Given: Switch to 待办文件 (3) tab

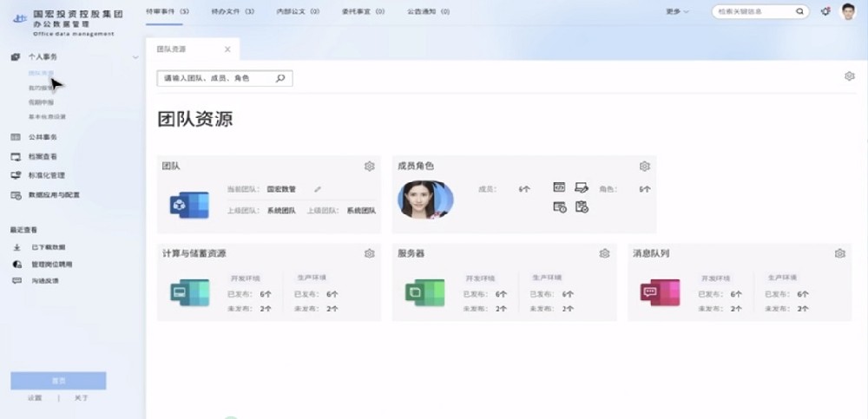Looking at the screenshot, I should (x=233, y=11).
